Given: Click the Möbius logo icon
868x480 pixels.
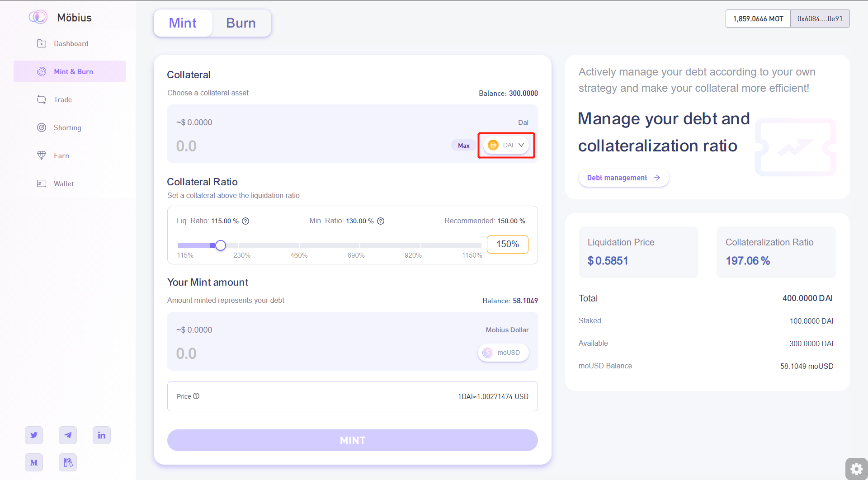Looking at the screenshot, I should point(38,17).
